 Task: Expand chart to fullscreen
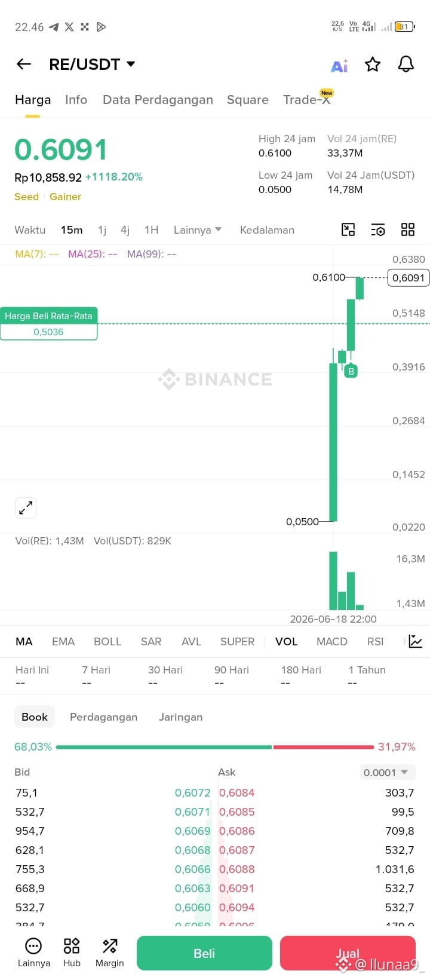click(x=26, y=508)
